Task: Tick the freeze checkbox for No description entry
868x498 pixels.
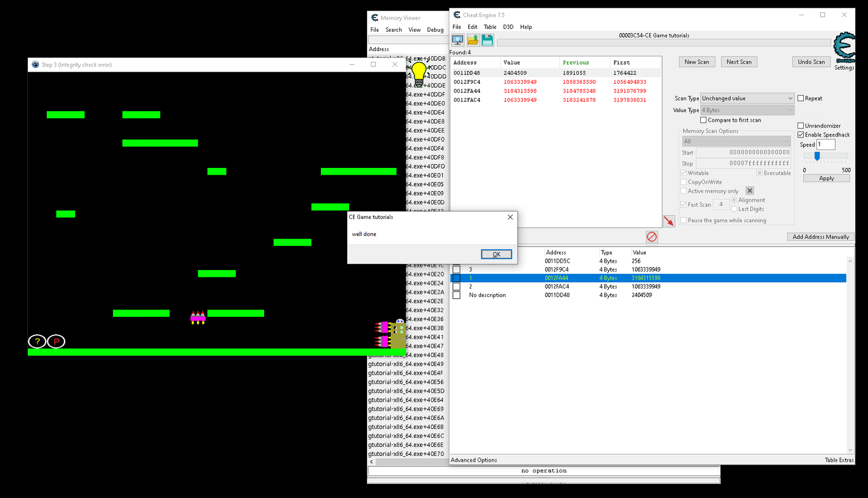Action: pos(457,295)
